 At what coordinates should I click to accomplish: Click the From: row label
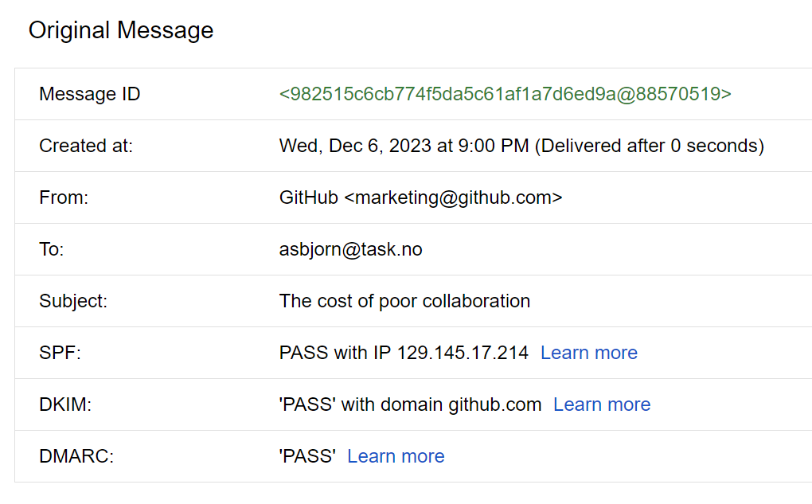64,197
